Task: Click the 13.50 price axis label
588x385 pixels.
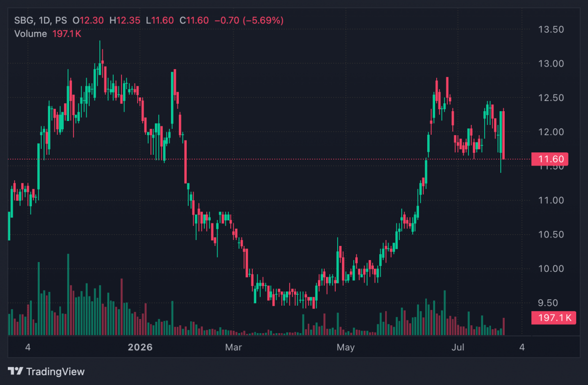Action: [551, 29]
